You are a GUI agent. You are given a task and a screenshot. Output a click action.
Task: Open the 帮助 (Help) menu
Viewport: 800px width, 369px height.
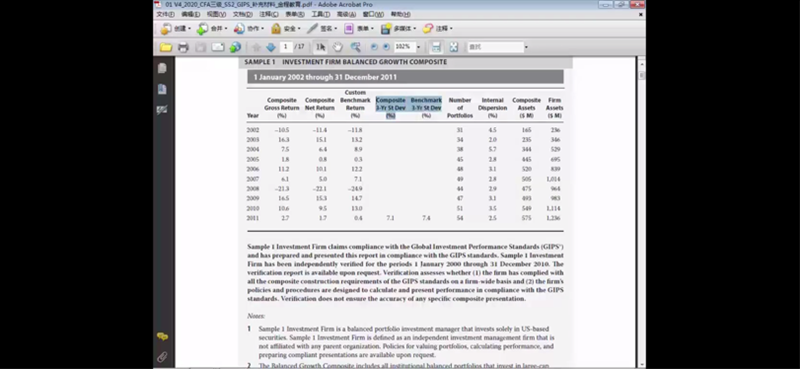pos(400,14)
